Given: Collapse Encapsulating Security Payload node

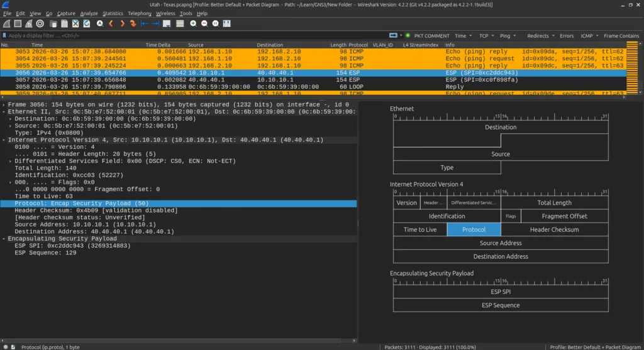Looking at the screenshot, I should (x=4, y=238).
